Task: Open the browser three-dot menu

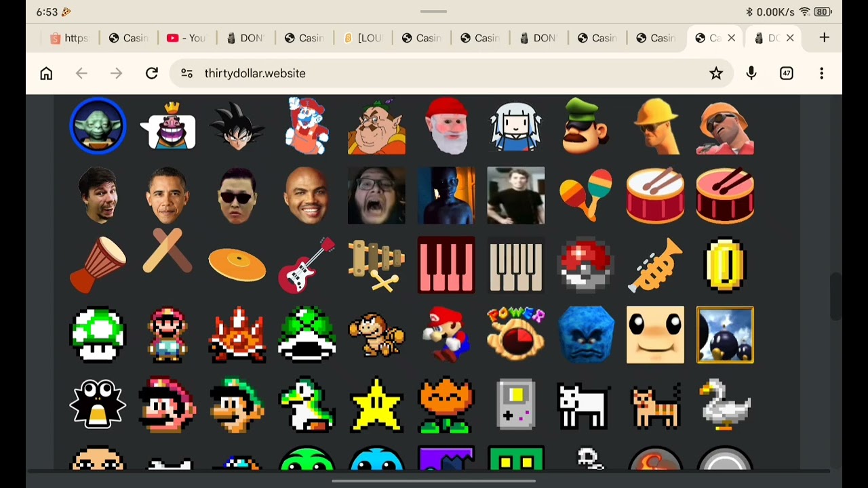Action: pyautogui.click(x=822, y=73)
